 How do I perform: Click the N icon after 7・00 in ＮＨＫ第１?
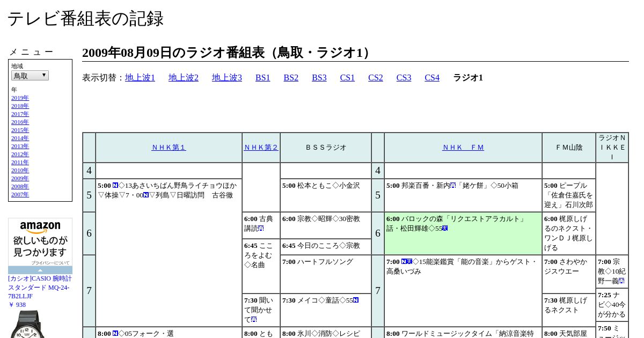(x=146, y=195)
